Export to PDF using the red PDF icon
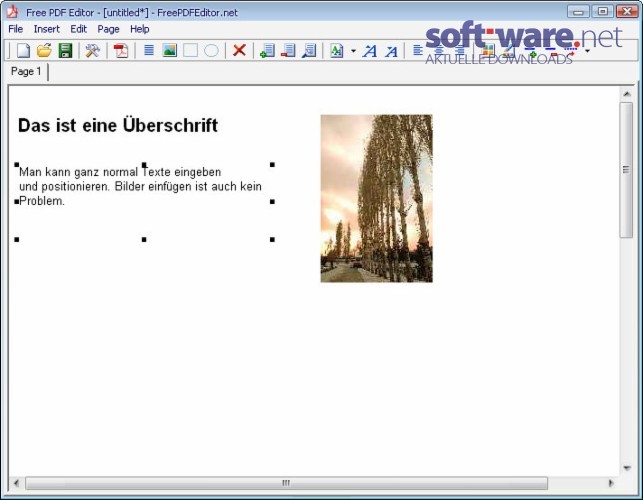Screen dimensions: 643x500 coord(121,51)
